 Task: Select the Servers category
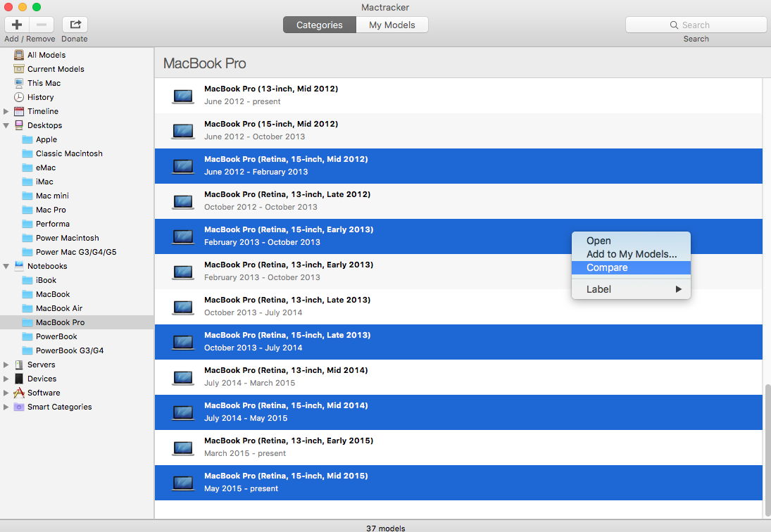coord(35,365)
